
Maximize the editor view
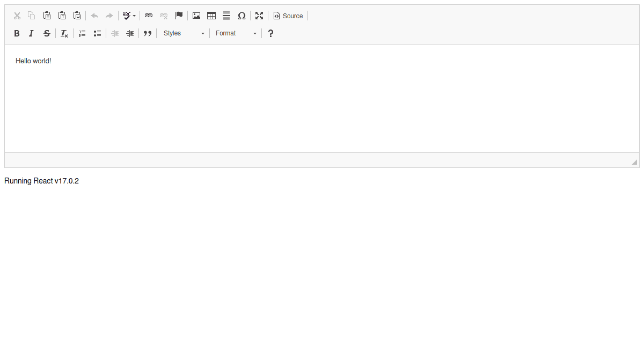tap(259, 16)
